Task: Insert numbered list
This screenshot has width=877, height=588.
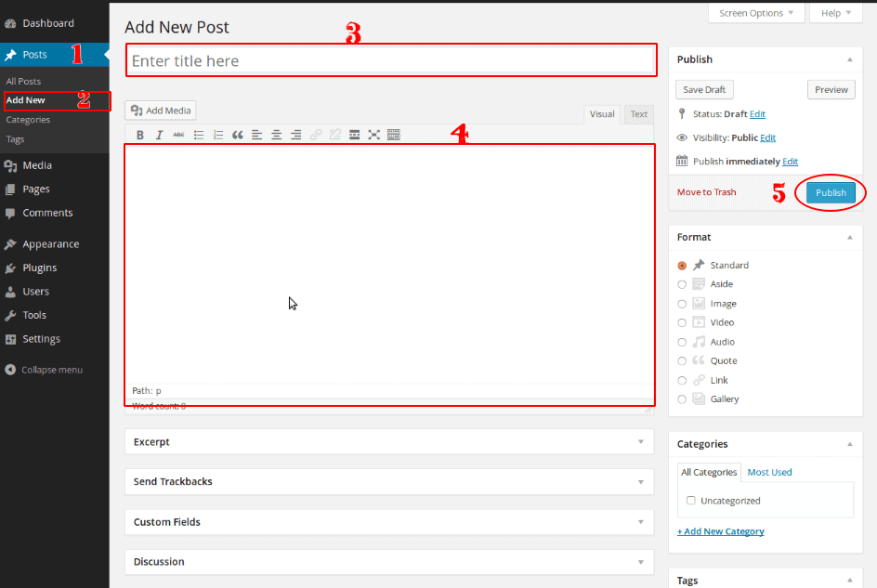Action: click(218, 135)
